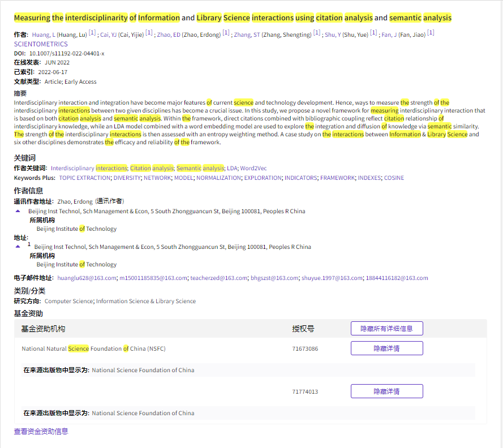Click the COSINE Keywords Plus link
The width and height of the screenshot is (503, 448).
tap(394, 178)
